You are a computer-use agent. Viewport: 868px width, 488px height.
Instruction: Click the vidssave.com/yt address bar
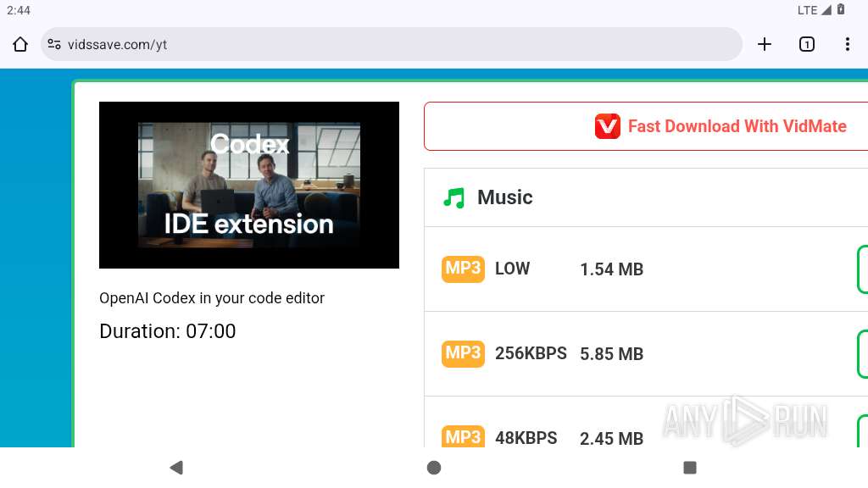pos(392,44)
